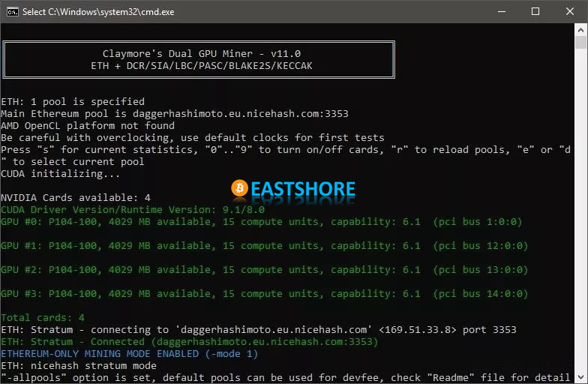Click 'NVIDIA Cards available: 4' line

pyautogui.click(x=76, y=198)
